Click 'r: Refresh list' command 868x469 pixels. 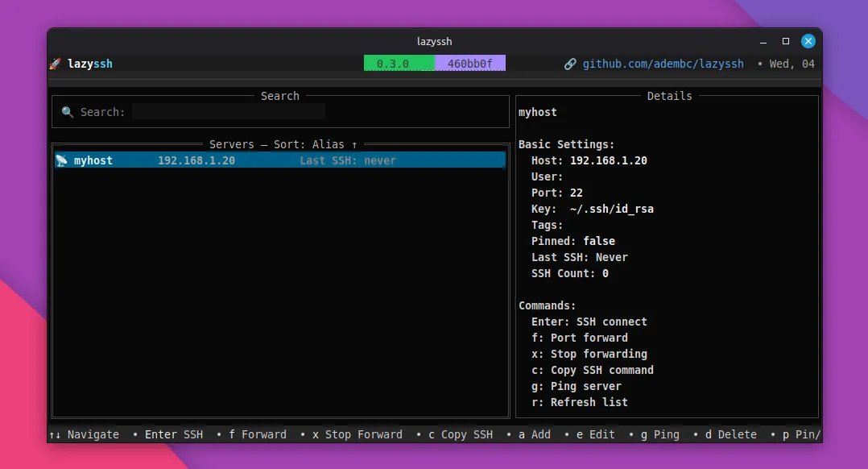point(580,402)
